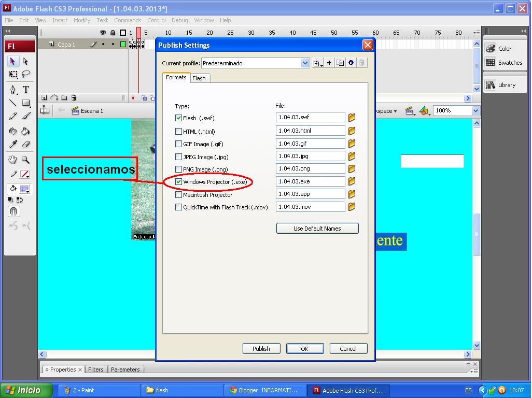
Task: Select the Text tool
Action: click(26, 90)
